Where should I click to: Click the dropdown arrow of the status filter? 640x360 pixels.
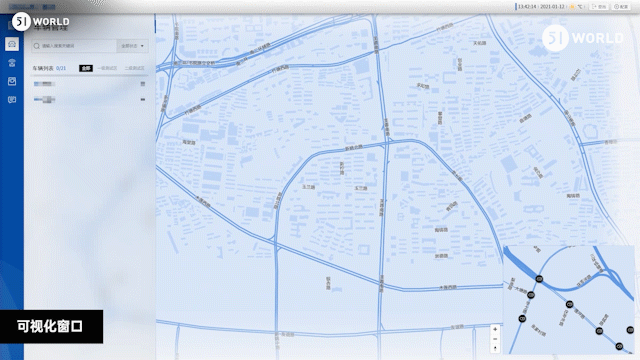pos(142,46)
